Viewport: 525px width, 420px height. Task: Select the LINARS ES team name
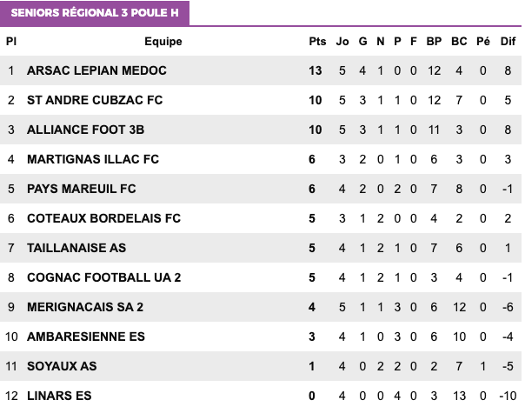click(59, 396)
